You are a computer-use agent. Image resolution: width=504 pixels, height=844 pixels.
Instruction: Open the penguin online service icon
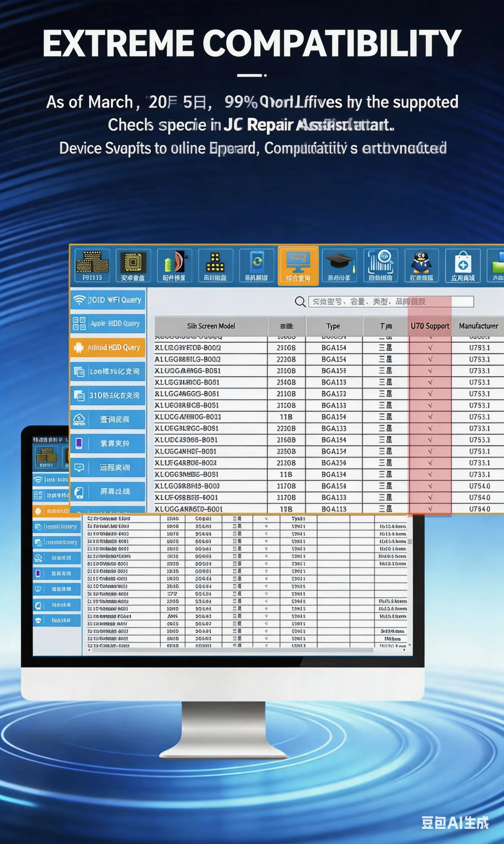pos(421,265)
